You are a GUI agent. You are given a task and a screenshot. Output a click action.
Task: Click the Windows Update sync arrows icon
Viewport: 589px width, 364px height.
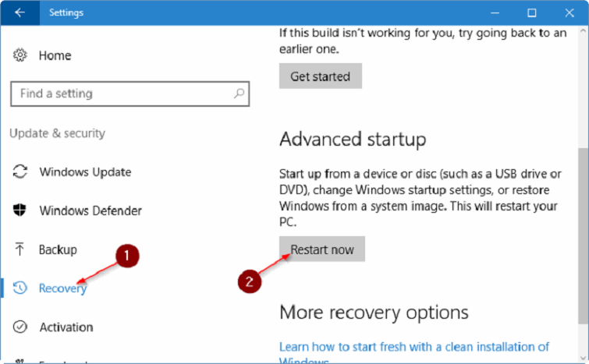coord(21,172)
